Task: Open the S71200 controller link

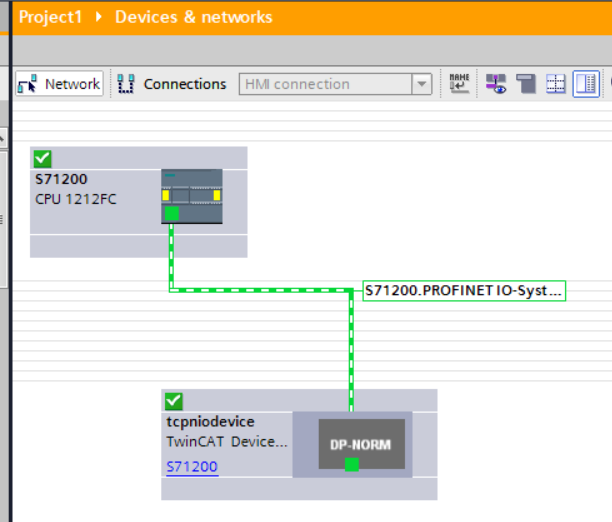Action: click(x=192, y=467)
